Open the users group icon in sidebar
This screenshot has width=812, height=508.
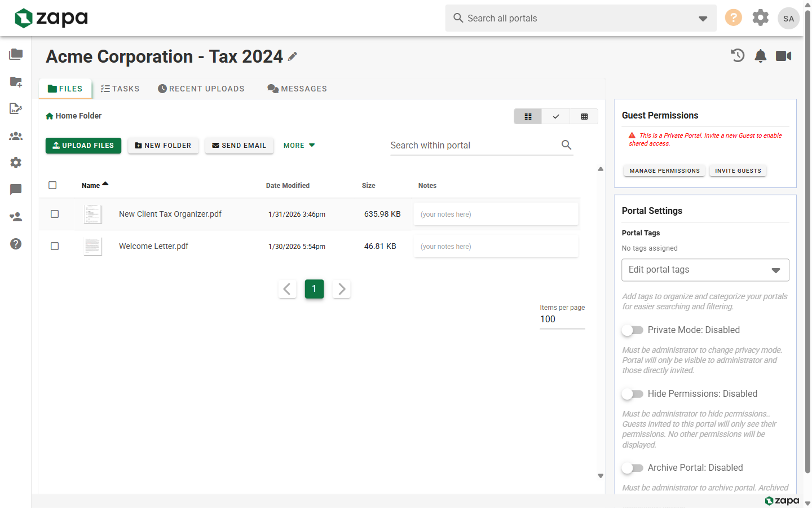pyautogui.click(x=16, y=135)
